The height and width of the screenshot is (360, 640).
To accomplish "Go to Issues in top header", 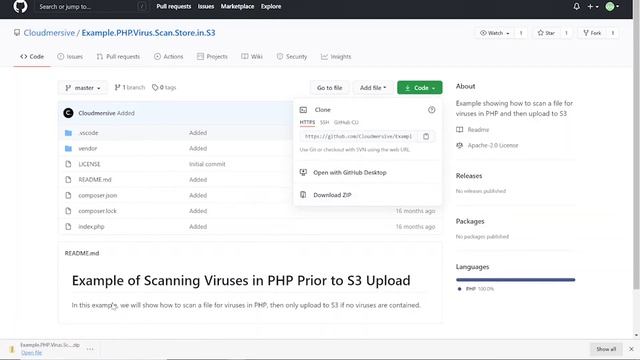I will [x=206, y=7].
